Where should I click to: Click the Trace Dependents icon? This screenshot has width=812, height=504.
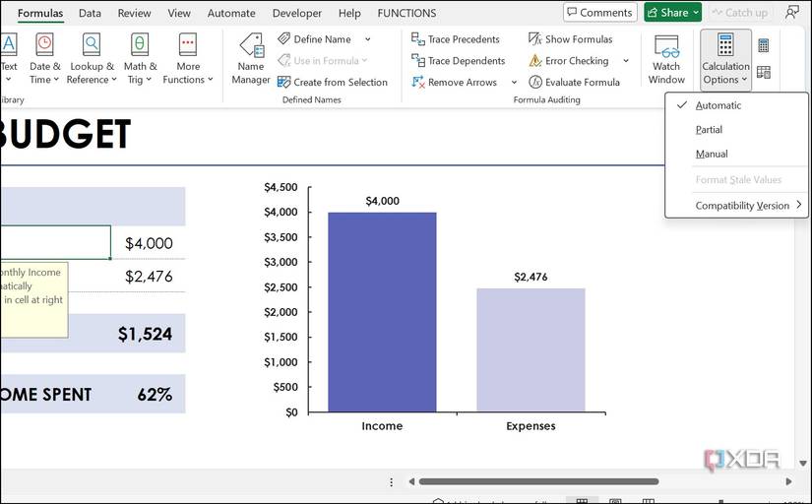click(417, 61)
